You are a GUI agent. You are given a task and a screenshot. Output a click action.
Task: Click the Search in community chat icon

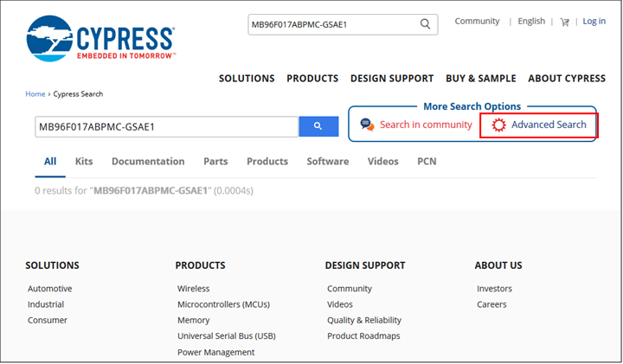[368, 125]
